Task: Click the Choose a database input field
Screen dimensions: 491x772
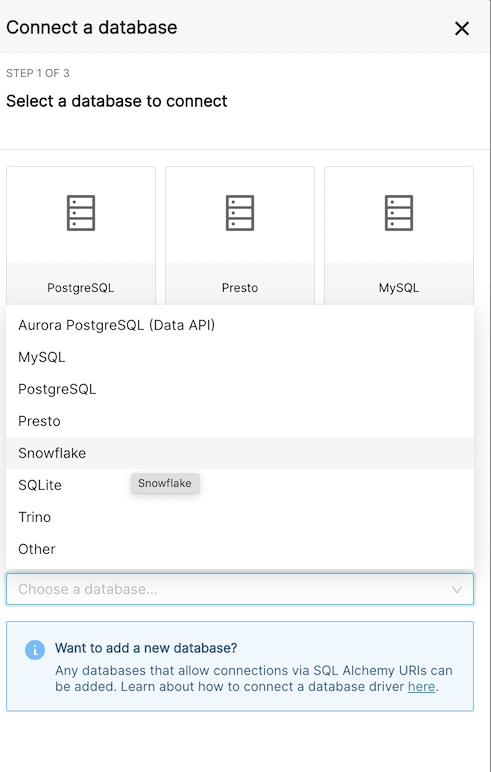Action: 240,589
